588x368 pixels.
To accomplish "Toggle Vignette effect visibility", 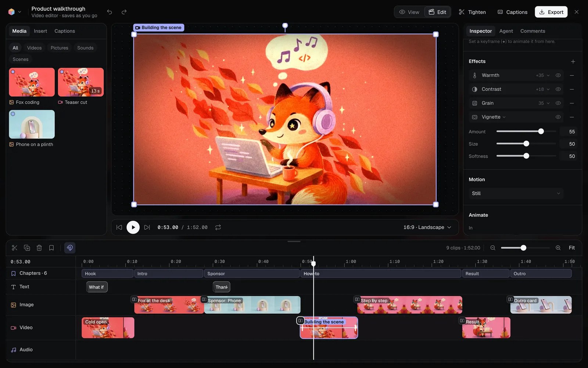I will coord(558,117).
